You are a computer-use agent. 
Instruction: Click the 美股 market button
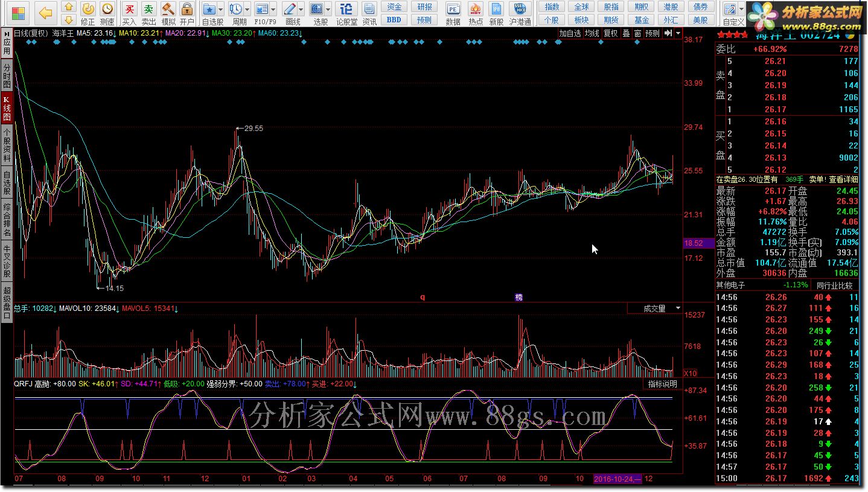click(701, 20)
